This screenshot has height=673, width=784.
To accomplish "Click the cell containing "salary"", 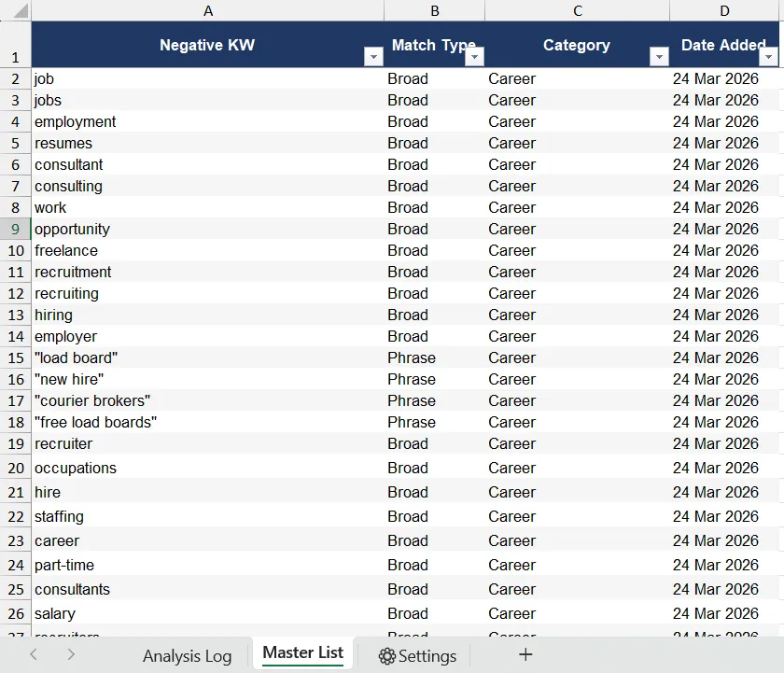I will point(208,613).
